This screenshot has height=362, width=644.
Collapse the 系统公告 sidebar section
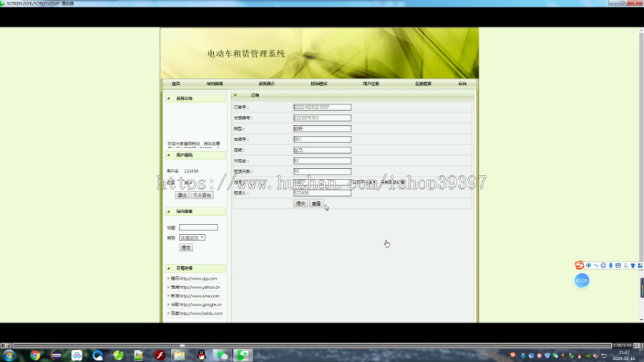click(168, 99)
